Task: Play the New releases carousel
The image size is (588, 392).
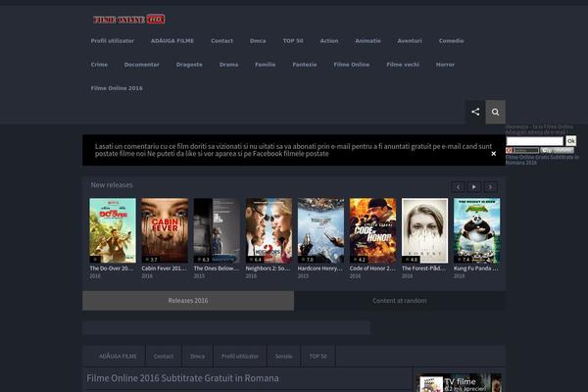Action: pyautogui.click(x=474, y=187)
